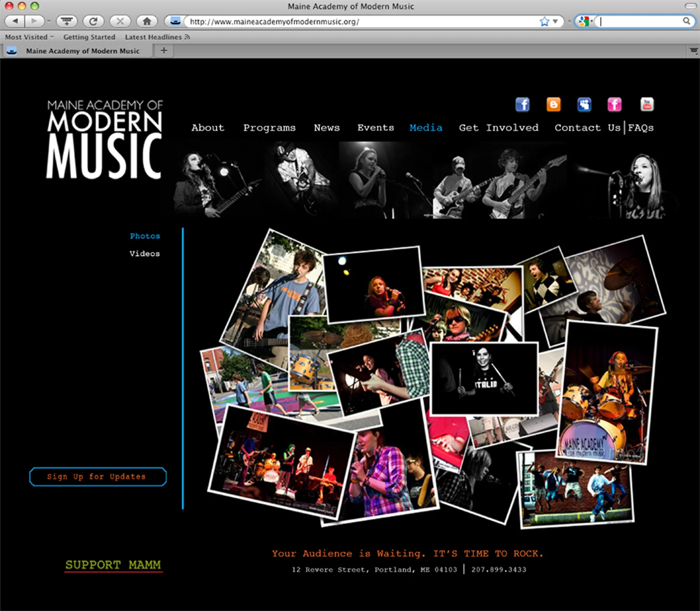Image resolution: width=700 pixels, height=611 pixels.
Task: Open the orange Blogger social icon
Action: [x=553, y=104]
